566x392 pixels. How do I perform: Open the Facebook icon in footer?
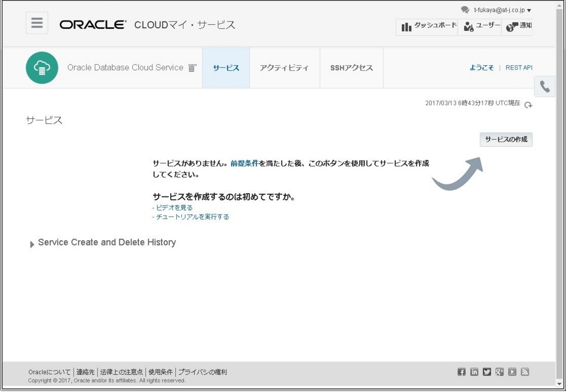click(x=462, y=372)
